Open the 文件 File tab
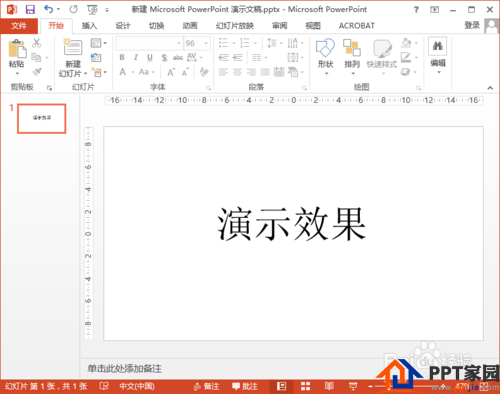Viewport: 500px width, 394px height. (19, 26)
